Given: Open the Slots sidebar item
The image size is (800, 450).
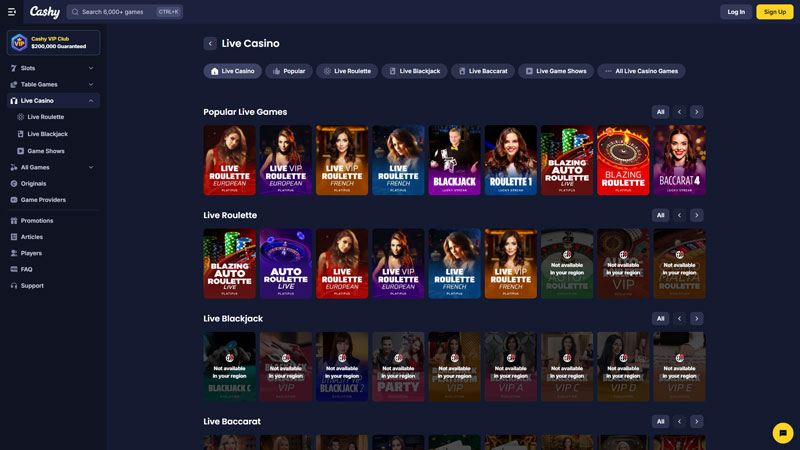Looking at the screenshot, I should (53, 68).
